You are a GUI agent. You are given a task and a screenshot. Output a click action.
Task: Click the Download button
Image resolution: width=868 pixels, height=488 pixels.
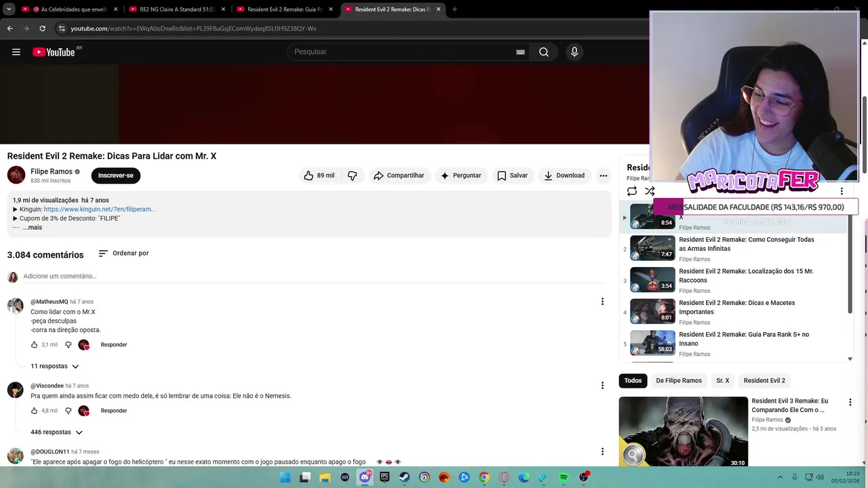point(564,176)
